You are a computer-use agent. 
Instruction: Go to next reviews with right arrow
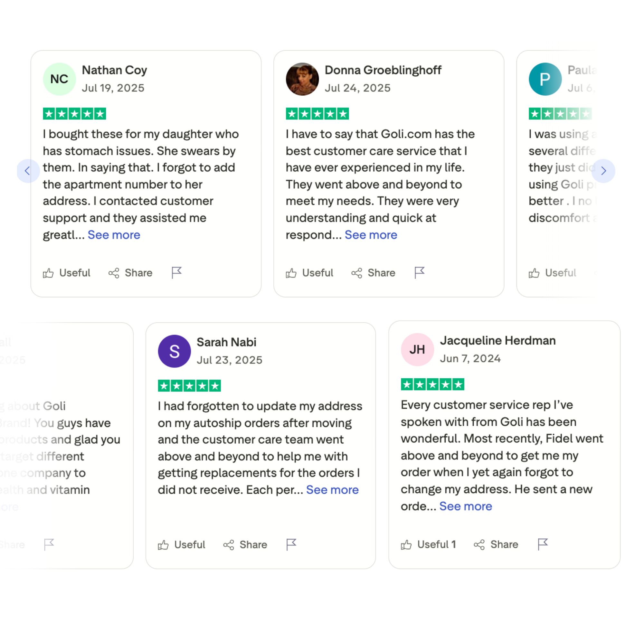[603, 171]
